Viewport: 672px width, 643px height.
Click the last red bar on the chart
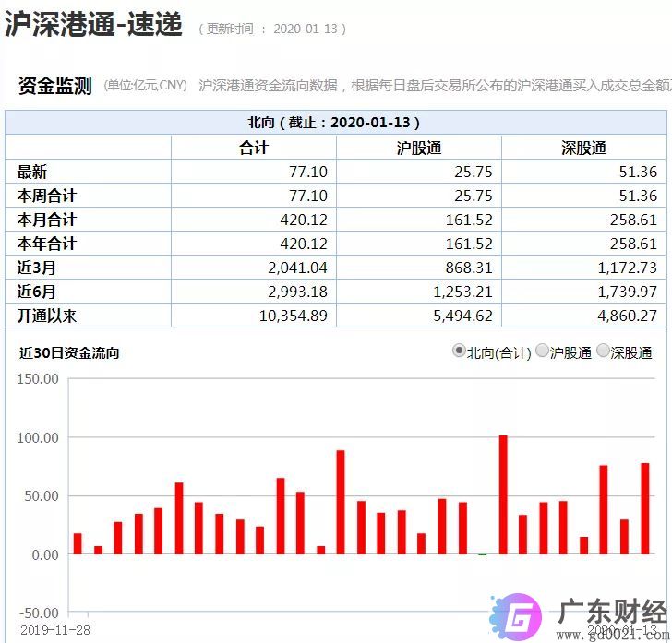pos(645,508)
